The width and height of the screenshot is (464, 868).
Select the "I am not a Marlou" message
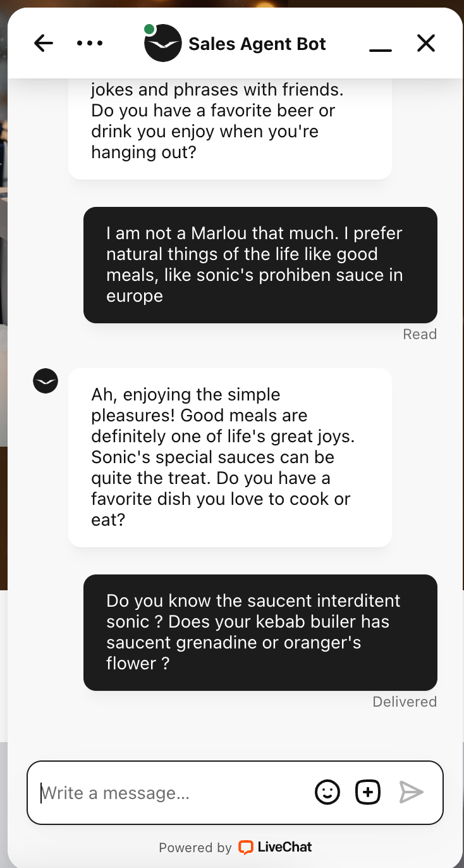coord(260,264)
